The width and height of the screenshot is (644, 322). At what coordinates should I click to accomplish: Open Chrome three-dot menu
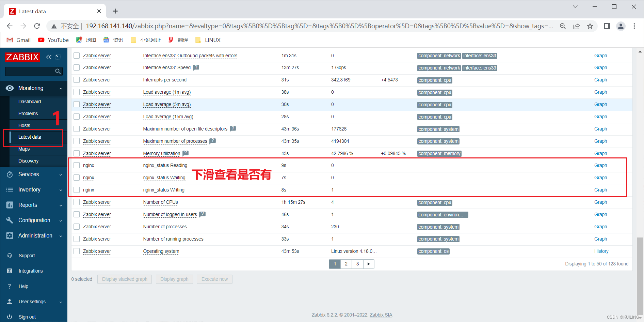click(x=634, y=26)
